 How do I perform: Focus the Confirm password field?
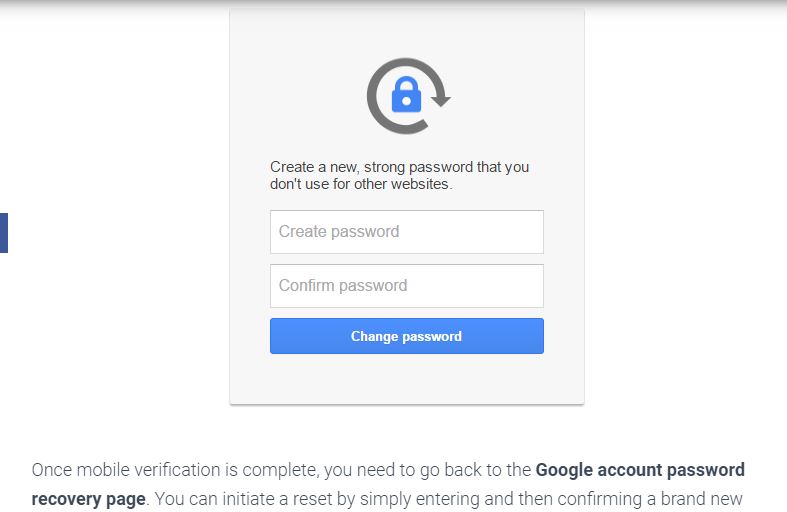[x=406, y=286]
